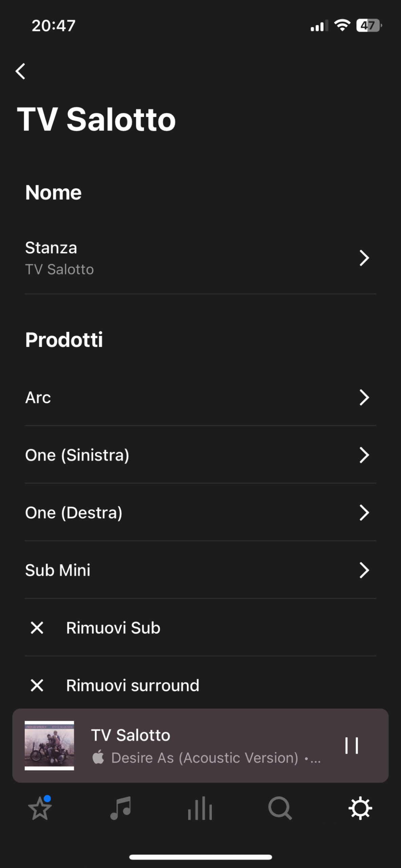This screenshot has height=868, width=401.
Task: Pause playback in the mini player
Action: pos(352,746)
